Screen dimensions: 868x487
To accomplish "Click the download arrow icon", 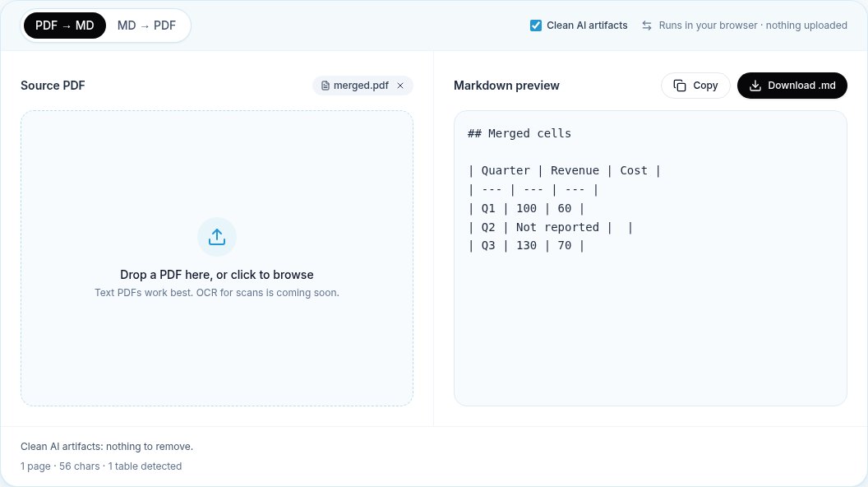I will pyautogui.click(x=755, y=86).
